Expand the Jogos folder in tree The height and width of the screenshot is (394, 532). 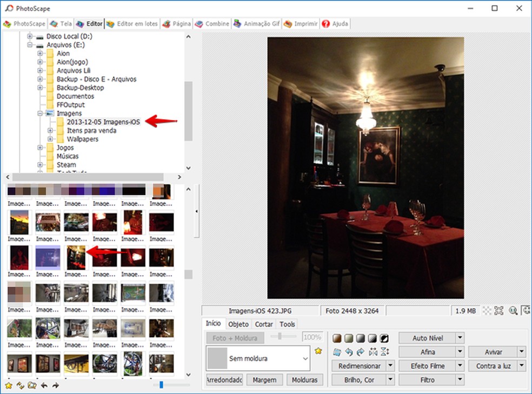[40, 148]
